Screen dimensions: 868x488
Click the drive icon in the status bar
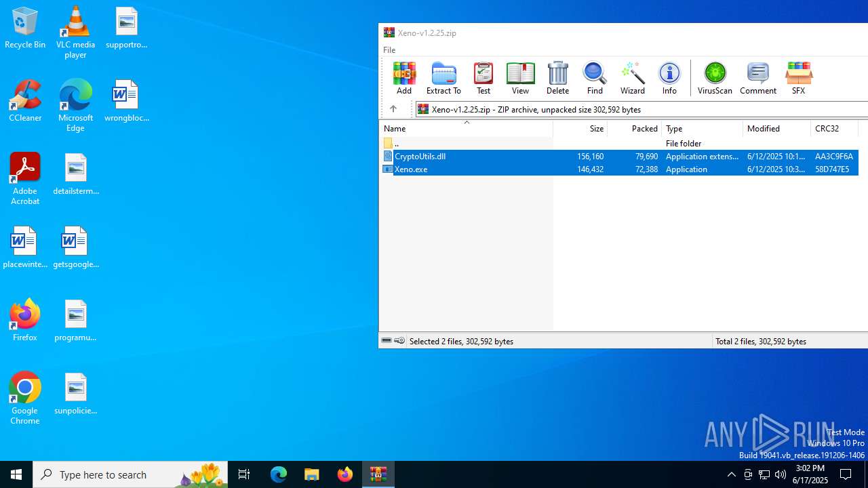(387, 341)
